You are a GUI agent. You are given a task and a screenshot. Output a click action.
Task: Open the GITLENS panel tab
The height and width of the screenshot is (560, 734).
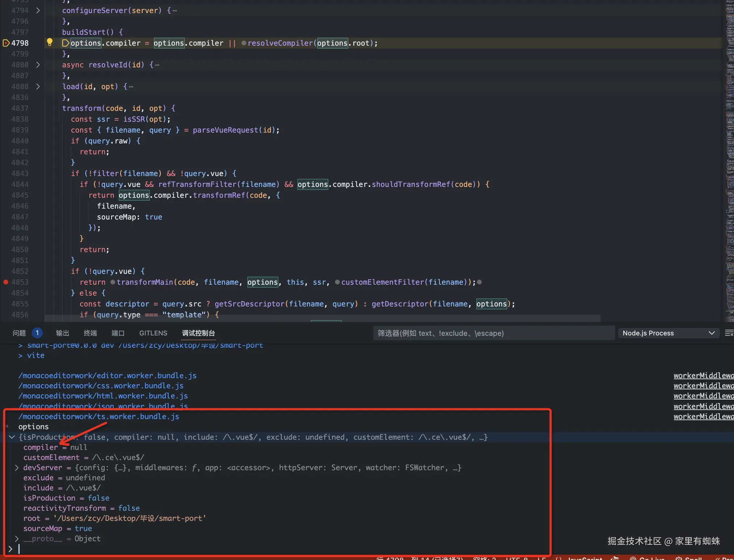pos(153,333)
